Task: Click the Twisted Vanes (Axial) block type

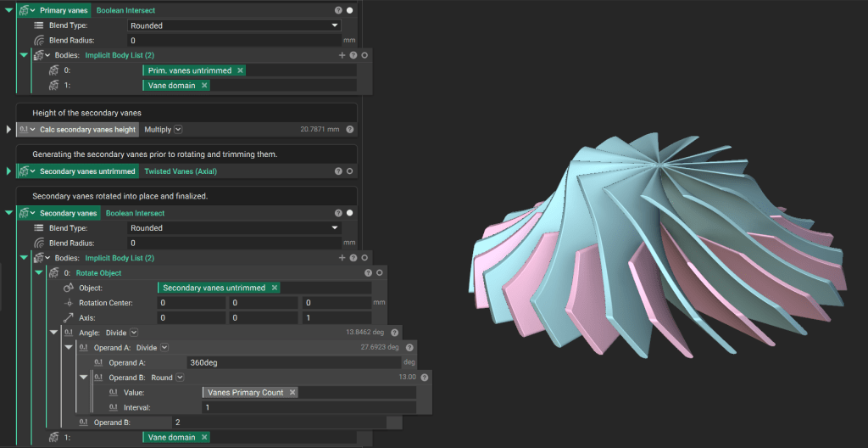Action: pyautogui.click(x=180, y=171)
